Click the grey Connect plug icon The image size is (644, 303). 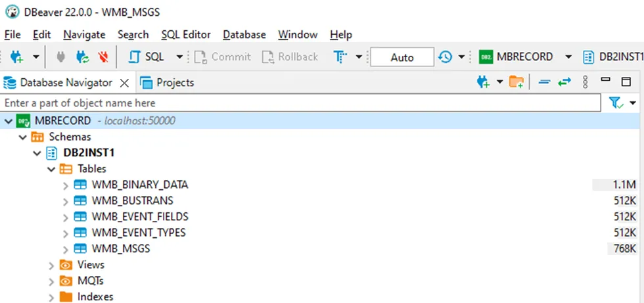[60, 57]
